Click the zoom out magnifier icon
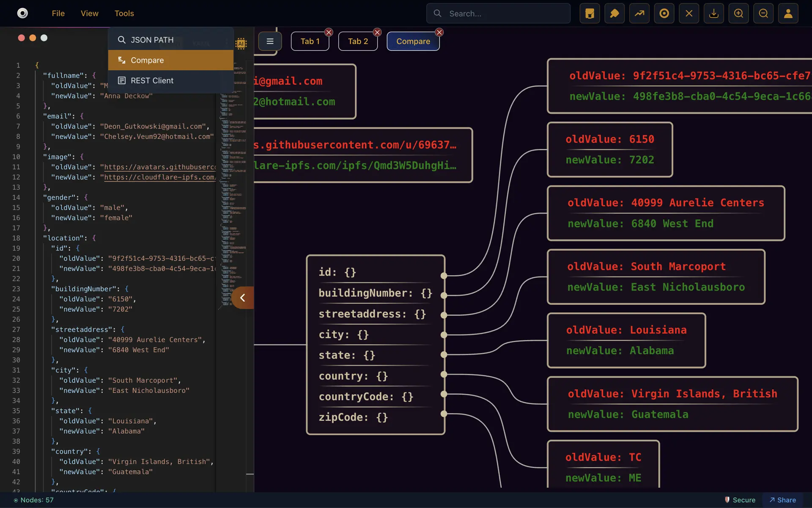 click(x=763, y=13)
